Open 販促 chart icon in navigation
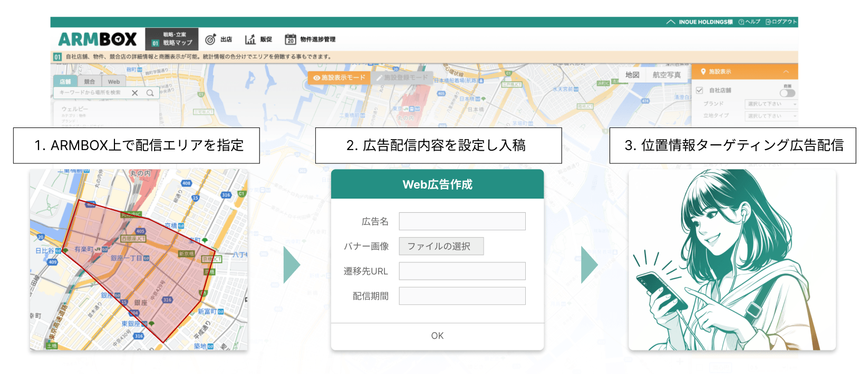 point(250,40)
